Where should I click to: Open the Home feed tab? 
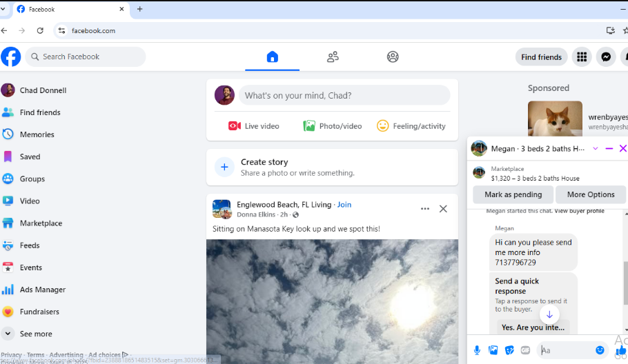pos(273,57)
